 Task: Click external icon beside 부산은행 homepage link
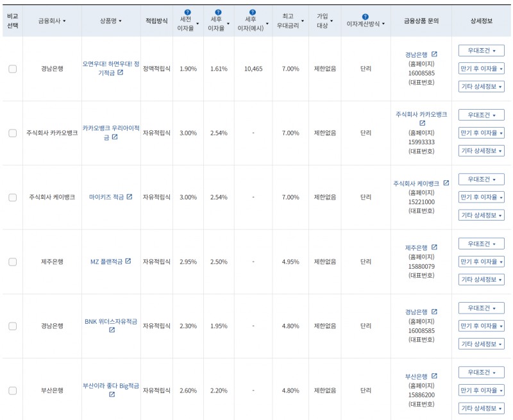tap(435, 376)
